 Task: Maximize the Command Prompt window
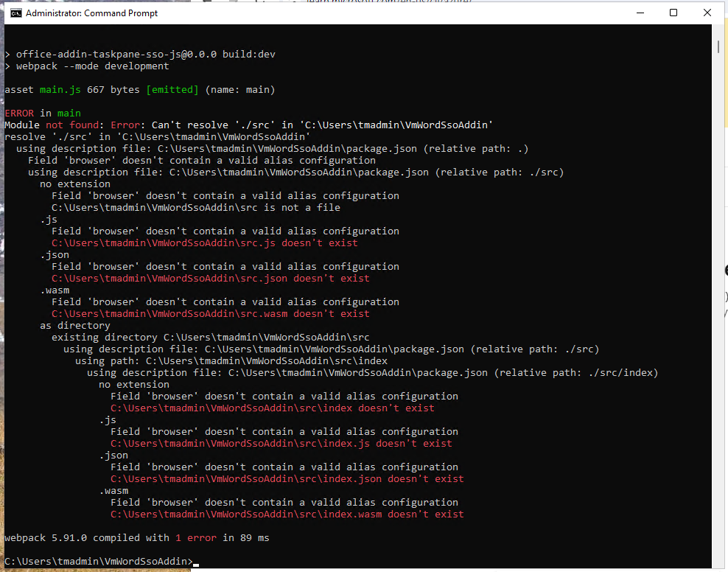pyautogui.click(x=673, y=13)
